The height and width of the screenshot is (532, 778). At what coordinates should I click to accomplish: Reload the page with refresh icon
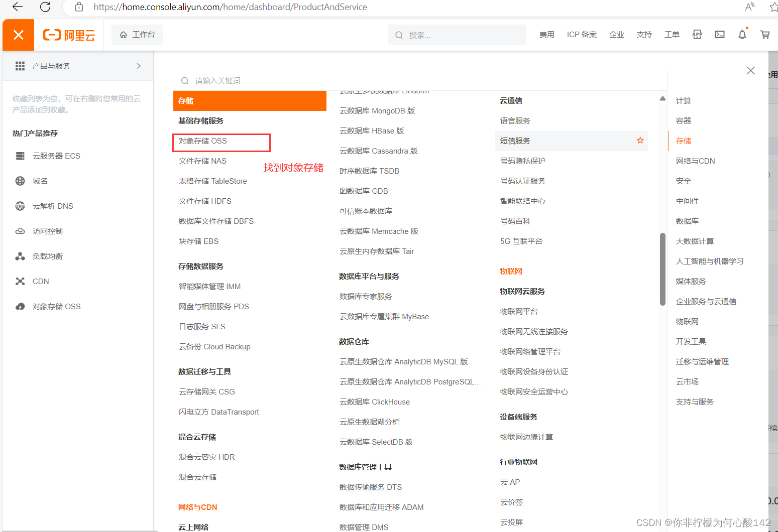[45, 7]
